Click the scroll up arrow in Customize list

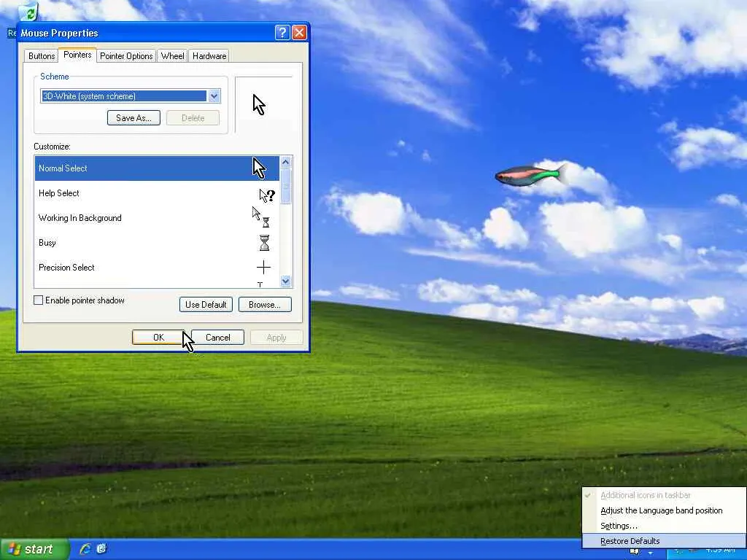[x=285, y=162]
